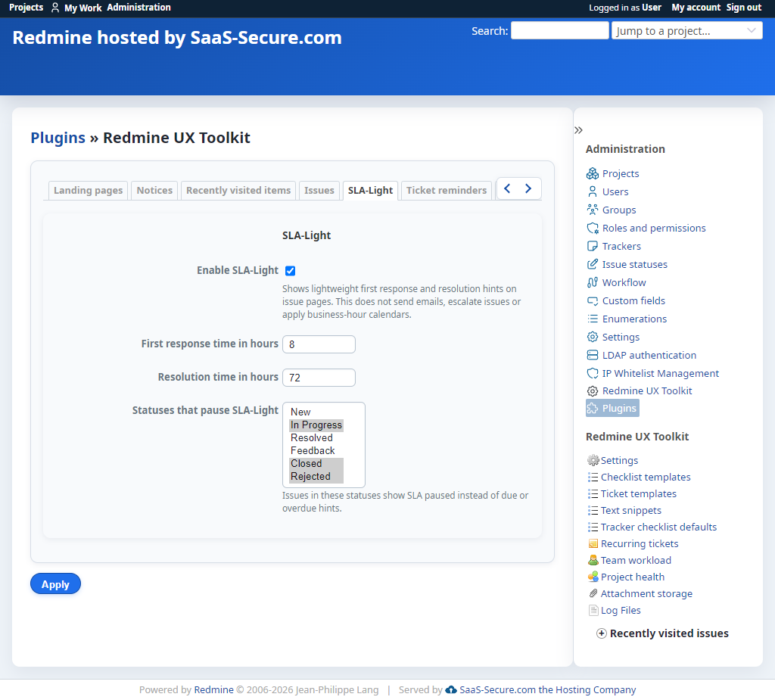This screenshot has height=700, width=775.
Task: Select Feedback in pause statuses list
Action: pyautogui.click(x=316, y=450)
